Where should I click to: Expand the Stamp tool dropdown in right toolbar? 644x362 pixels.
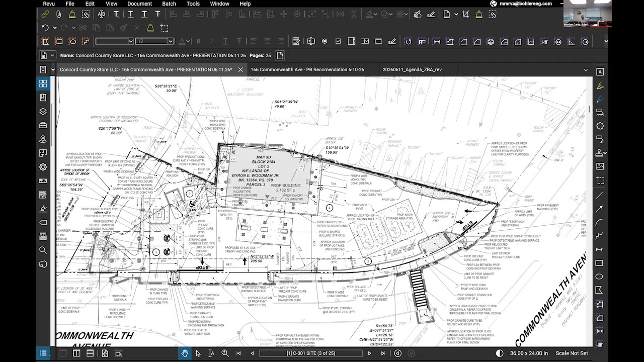click(605, 153)
